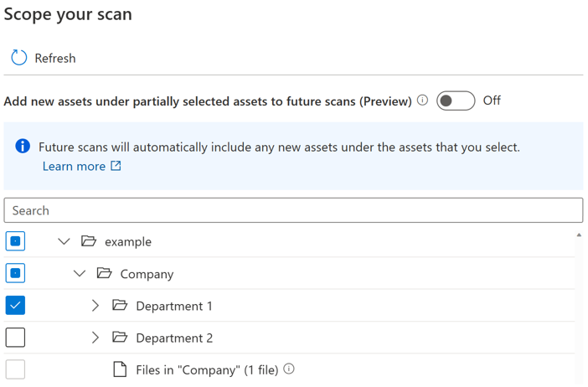Click the Refresh circular arrow icon

(18, 58)
